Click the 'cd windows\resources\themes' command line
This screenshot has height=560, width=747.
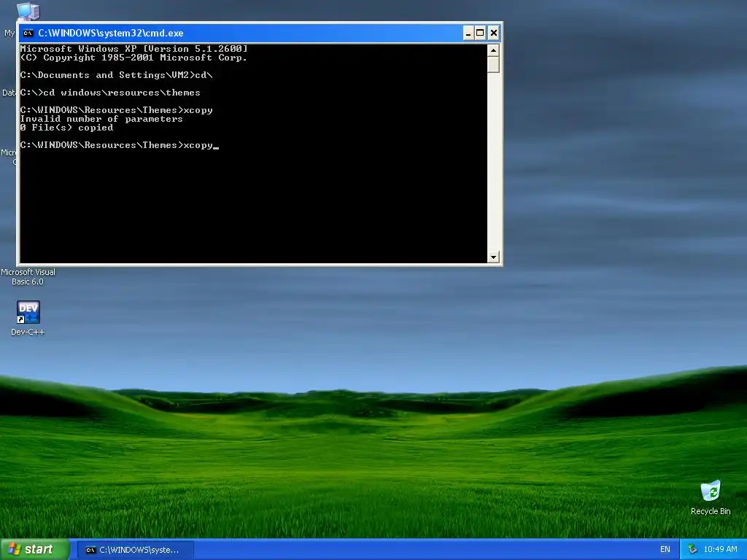[110, 93]
